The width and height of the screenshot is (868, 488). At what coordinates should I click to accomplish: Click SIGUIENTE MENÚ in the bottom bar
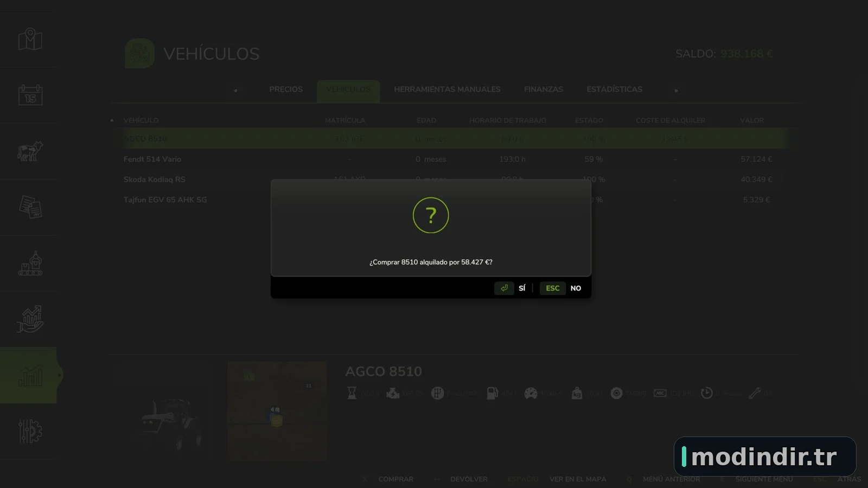(x=764, y=479)
